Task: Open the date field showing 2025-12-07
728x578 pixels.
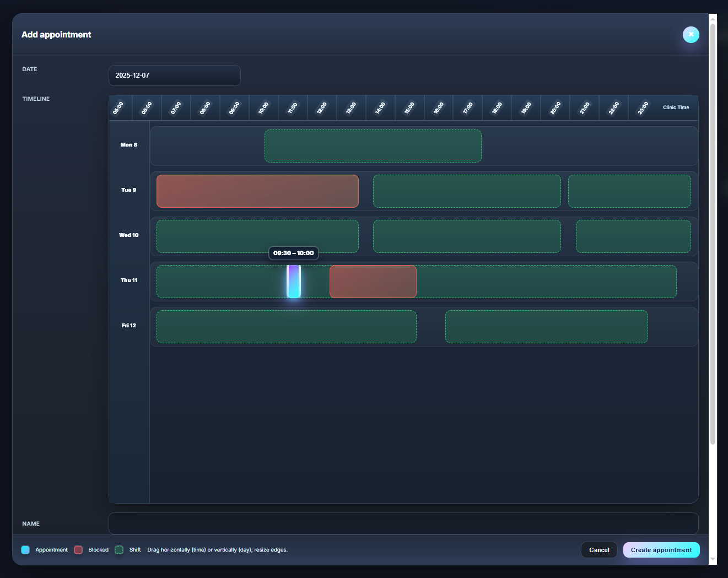Action: pyautogui.click(x=174, y=75)
